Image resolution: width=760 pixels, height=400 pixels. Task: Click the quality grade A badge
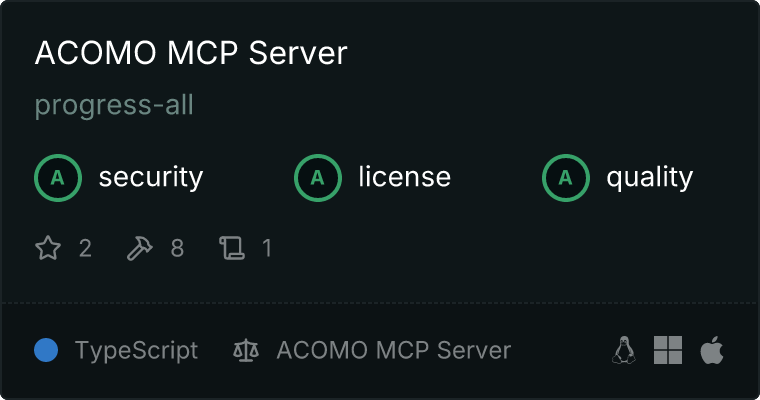pos(566,178)
